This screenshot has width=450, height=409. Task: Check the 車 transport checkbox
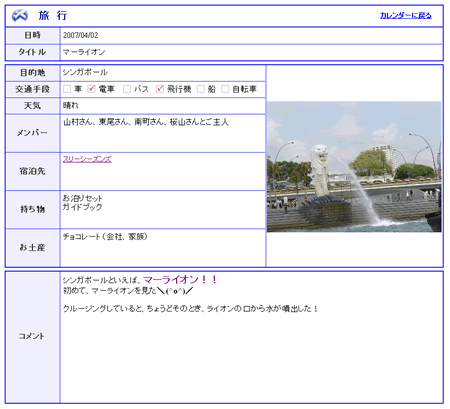pyautogui.click(x=67, y=89)
